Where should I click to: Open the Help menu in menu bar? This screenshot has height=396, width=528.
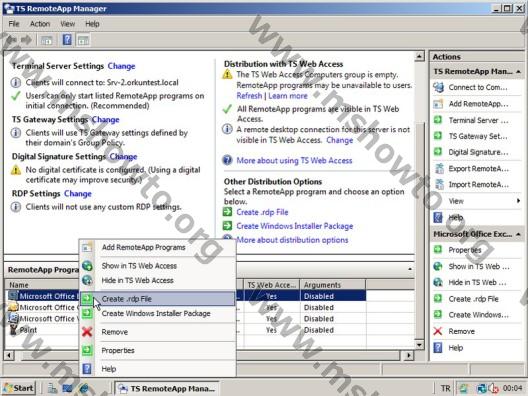pyautogui.click(x=92, y=24)
